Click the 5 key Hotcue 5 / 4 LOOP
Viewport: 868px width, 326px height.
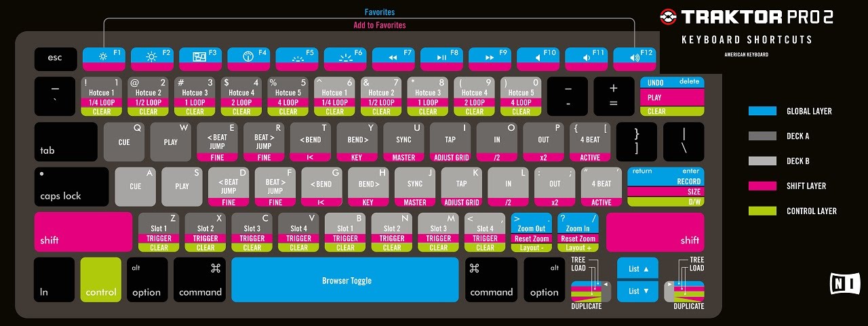pyautogui.click(x=288, y=96)
